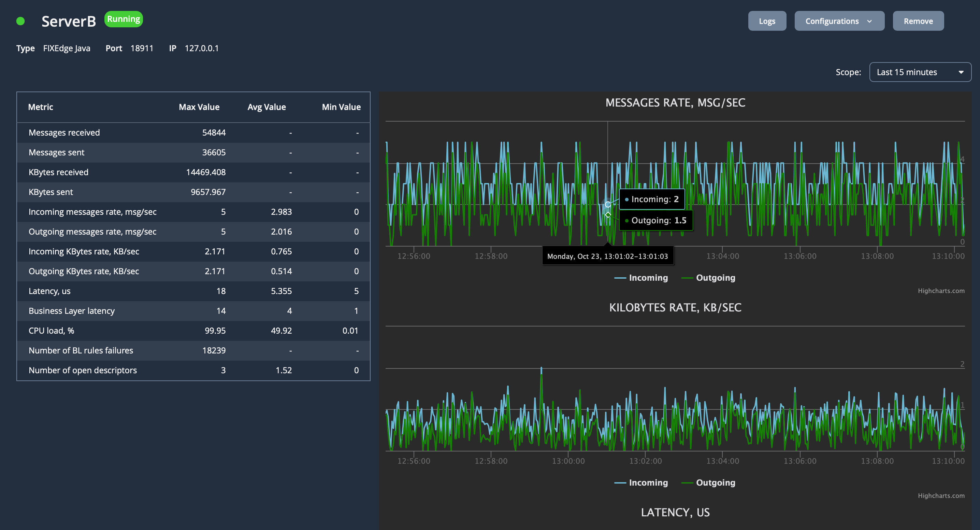This screenshot has height=530, width=980.
Task: Open Highcharts.com link under Kilobytes Rate chart
Action: coord(941,496)
